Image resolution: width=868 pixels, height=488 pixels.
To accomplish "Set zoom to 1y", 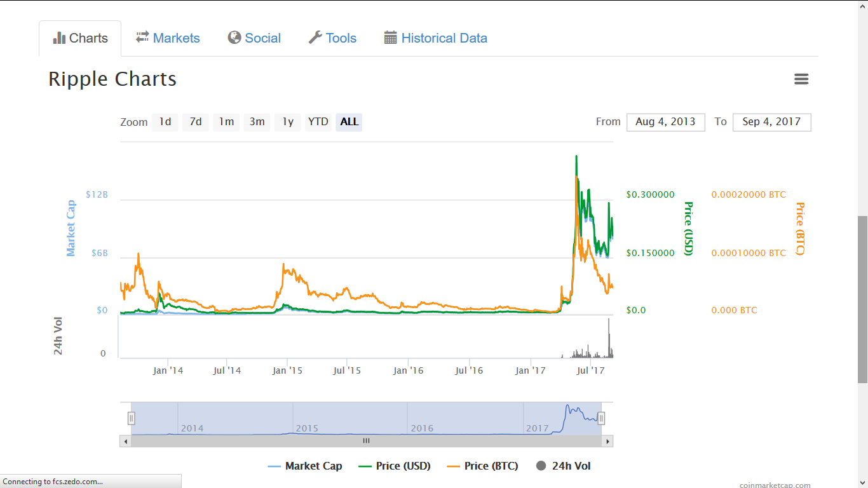I will [x=288, y=122].
